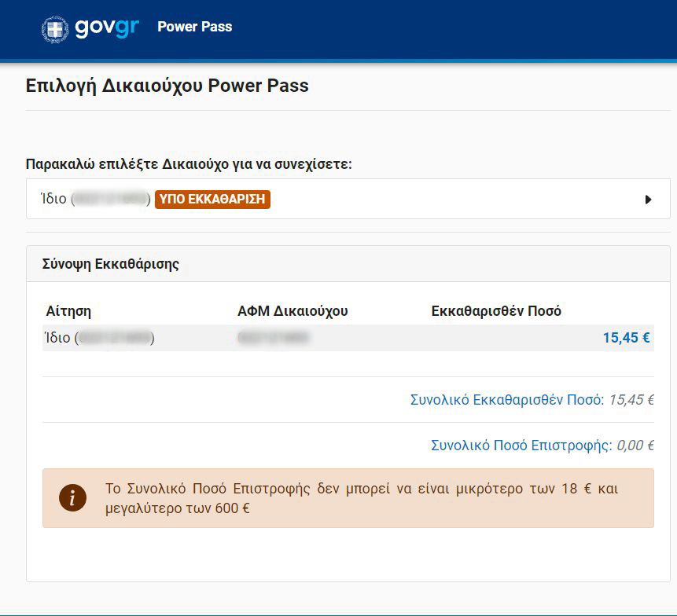677x616 pixels.
Task: Select the Ίδιο cell in the summary table
Action: (59, 339)
